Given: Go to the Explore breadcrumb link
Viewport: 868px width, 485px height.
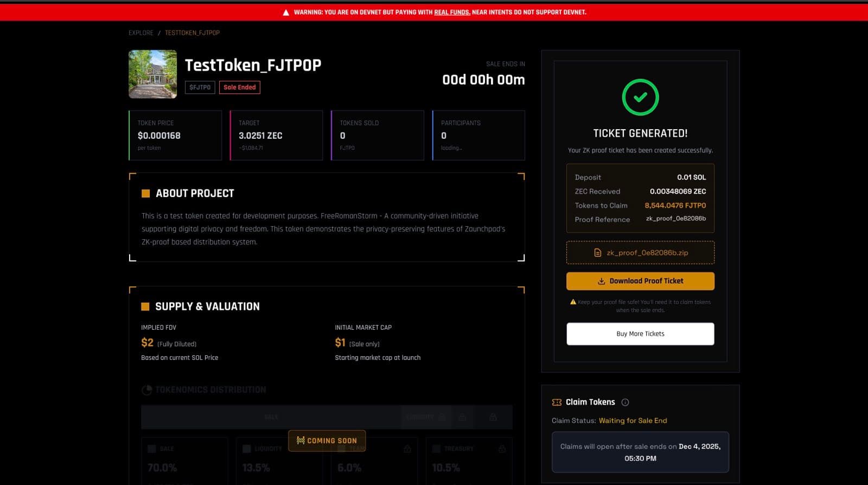Looking at the screenshot, I should point(141,33).
